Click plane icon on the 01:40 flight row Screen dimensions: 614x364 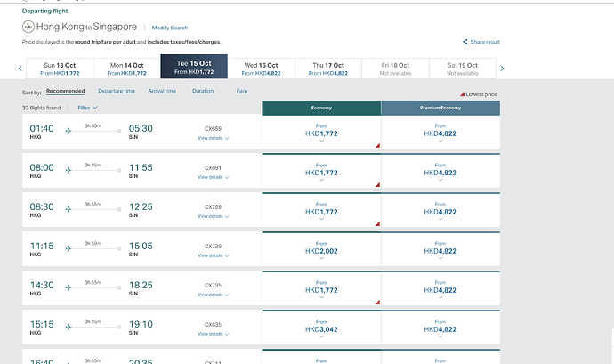69,132
